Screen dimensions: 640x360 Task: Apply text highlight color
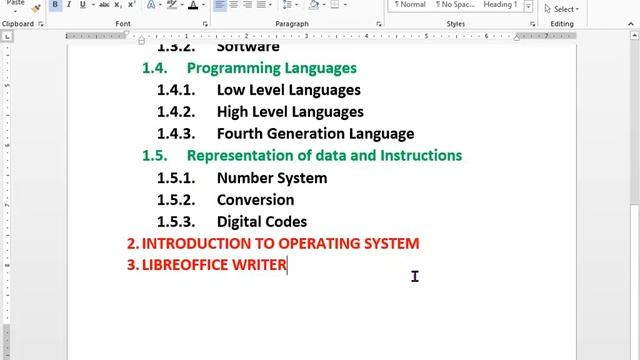[172, 4]
